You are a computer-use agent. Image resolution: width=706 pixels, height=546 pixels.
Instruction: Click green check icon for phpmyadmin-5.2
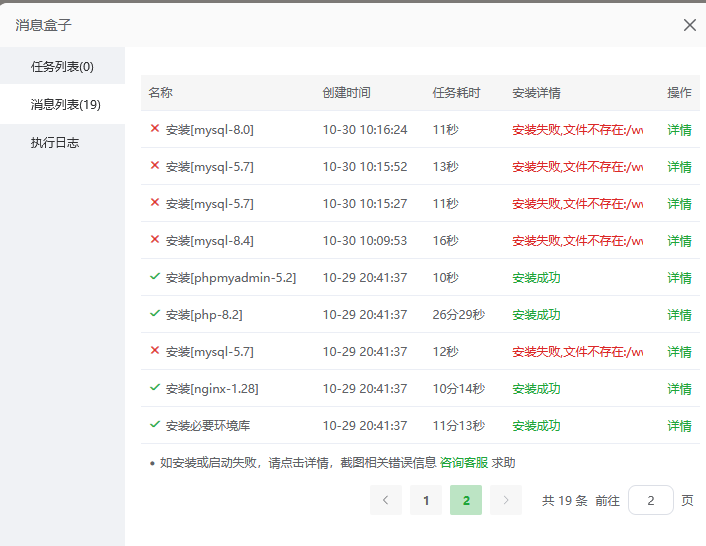pyautogui.click(x=154, y=277)
